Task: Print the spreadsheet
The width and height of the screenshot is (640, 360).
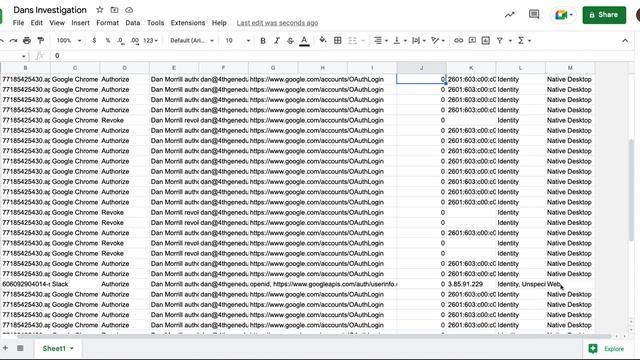Action: (x=27, y=40)
